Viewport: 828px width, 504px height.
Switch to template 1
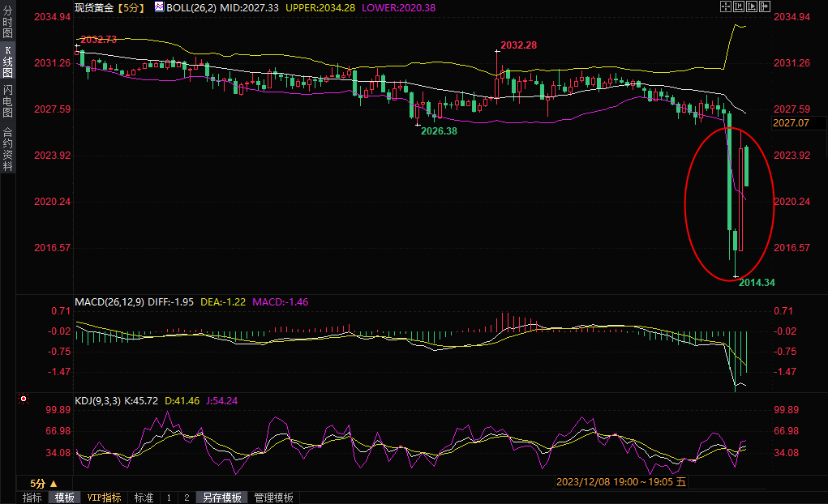point(169,498)
